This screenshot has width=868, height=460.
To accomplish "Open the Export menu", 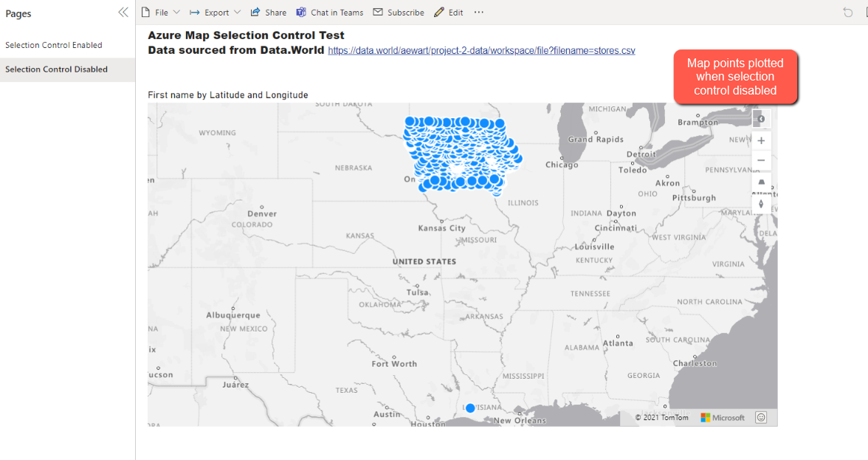I will 215,12.
